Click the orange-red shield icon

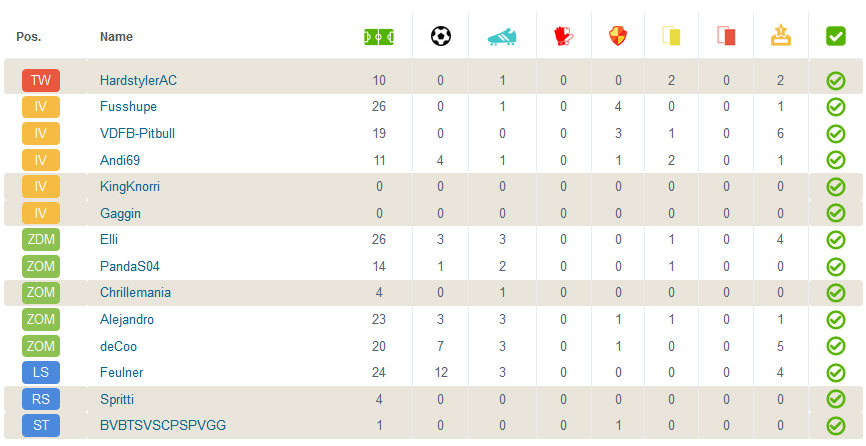(x=619, y=37)
